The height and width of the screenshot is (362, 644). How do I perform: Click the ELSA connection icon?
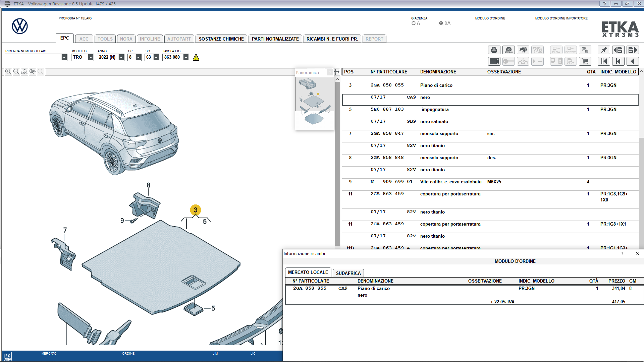pos(556,50)
